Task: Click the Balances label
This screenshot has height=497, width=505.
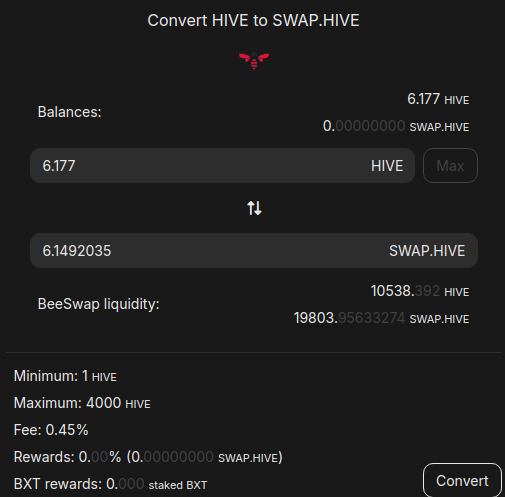Action: pyautogui.click(x=69, y=112)
